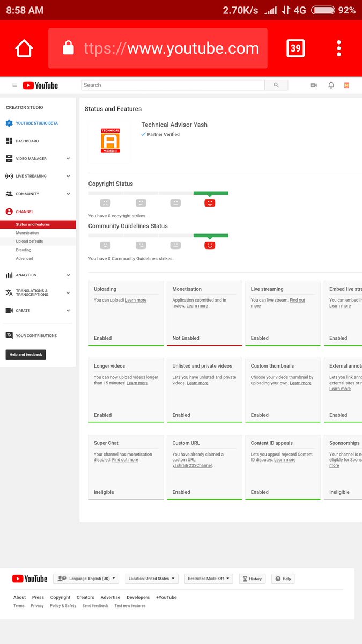Open YouTube Studio Beta link
362x644 pixels.
pyautogui.click(x=37, y=123)
